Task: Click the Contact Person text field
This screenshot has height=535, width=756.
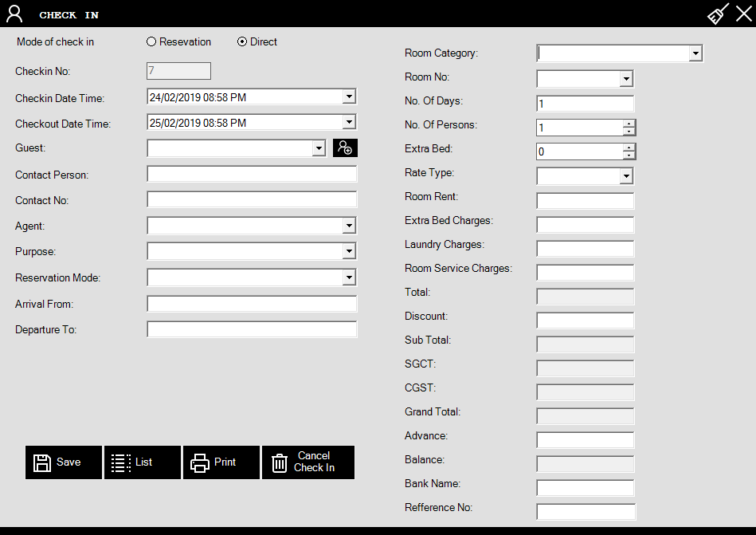Action: [252, 175]
